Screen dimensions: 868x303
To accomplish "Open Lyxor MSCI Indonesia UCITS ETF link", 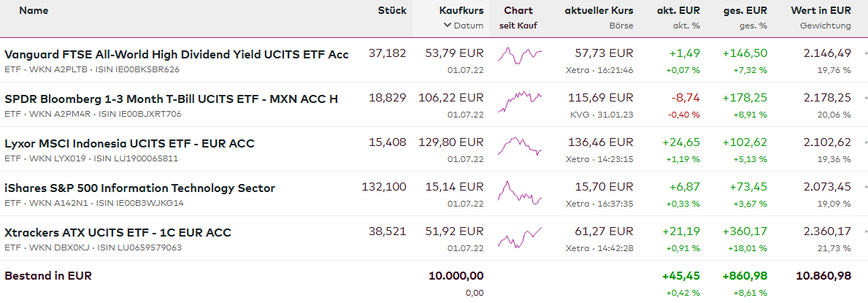I will click(129, 144).
